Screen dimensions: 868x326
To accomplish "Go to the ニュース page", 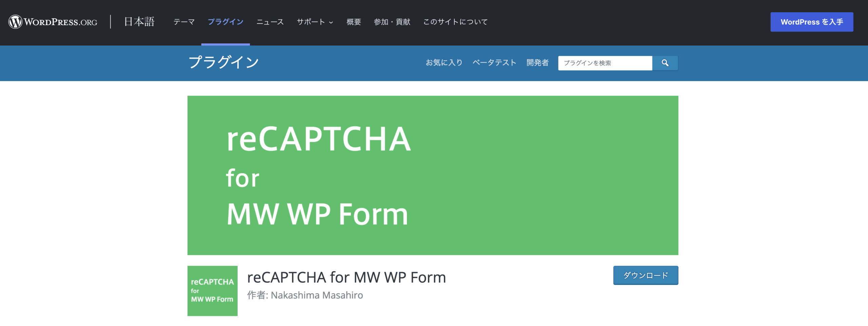I will [x=270, y=21].
